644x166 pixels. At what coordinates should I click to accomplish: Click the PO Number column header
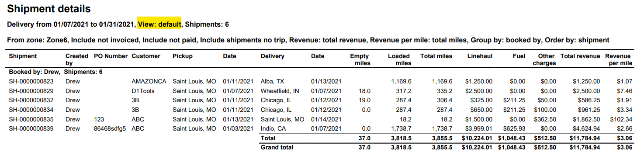click(111, 56)
